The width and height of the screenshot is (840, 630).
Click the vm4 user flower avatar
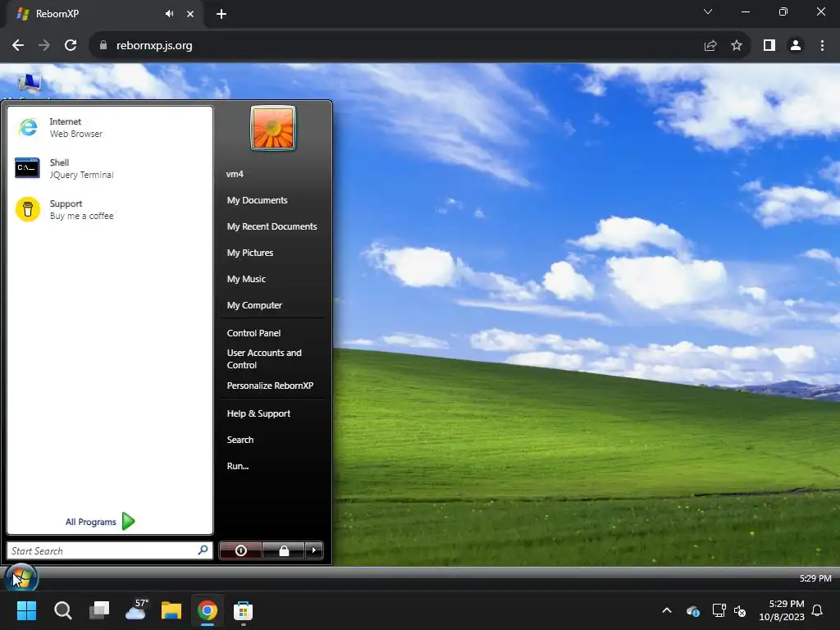click(x=272, y=128)
